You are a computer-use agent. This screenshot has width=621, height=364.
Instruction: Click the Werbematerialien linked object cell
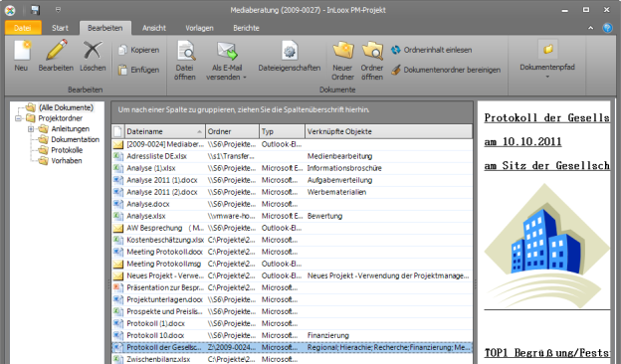336,192
